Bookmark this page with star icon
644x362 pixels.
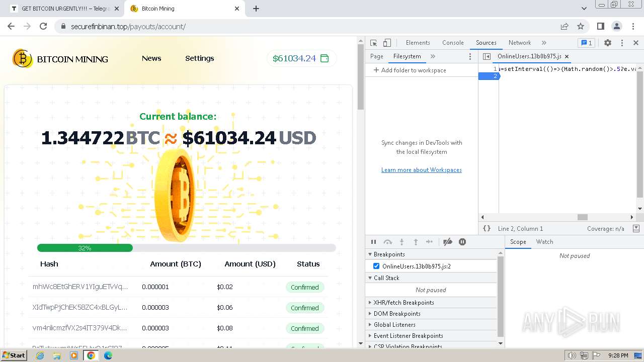click(x=581, y=26)
